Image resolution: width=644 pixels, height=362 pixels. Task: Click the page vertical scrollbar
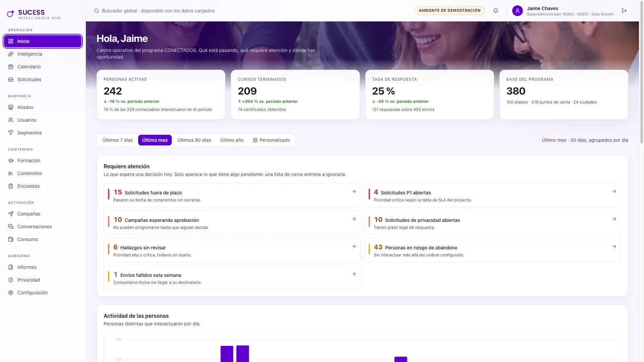tap(642, 72)
